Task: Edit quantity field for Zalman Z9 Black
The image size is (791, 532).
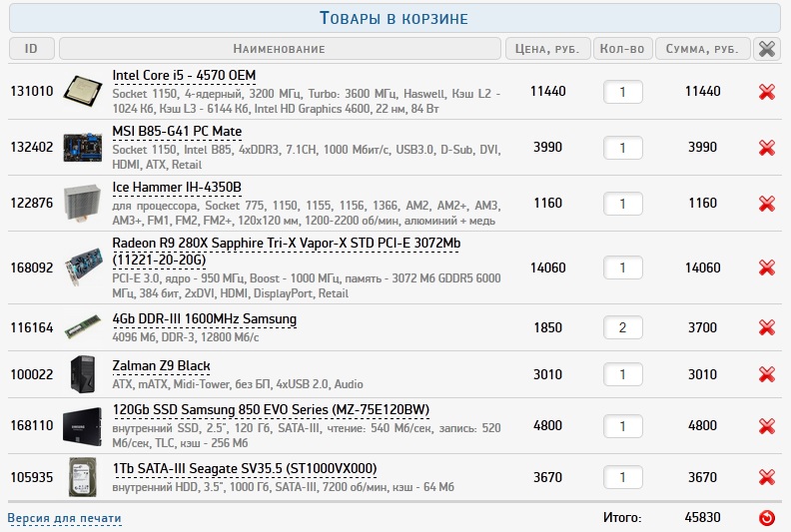Action: point(623,374)
